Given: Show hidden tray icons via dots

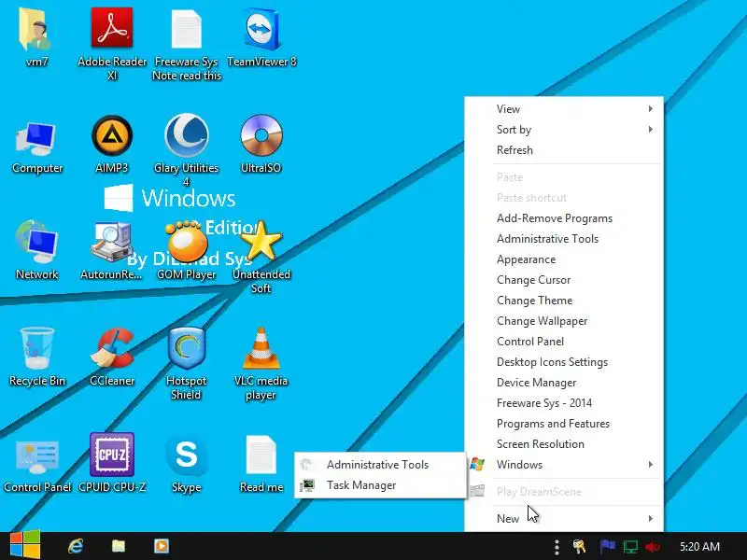Looking at the screenshot, I should [x=557, y=547].
